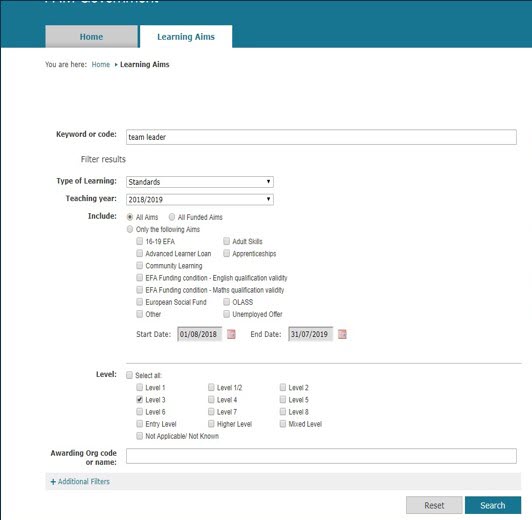Tick the Entry Level checkbox

139,424
